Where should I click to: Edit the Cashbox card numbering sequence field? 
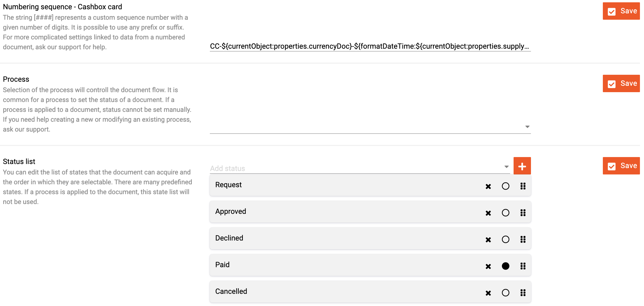pos(370,46)
